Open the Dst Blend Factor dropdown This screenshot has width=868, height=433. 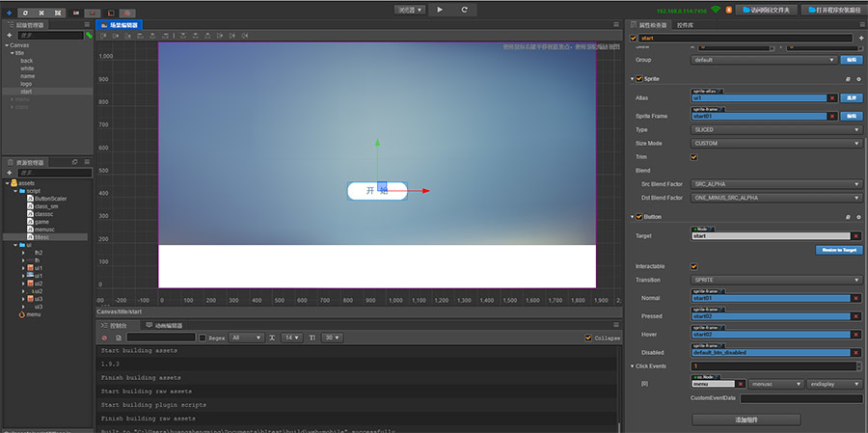(776, 198)
